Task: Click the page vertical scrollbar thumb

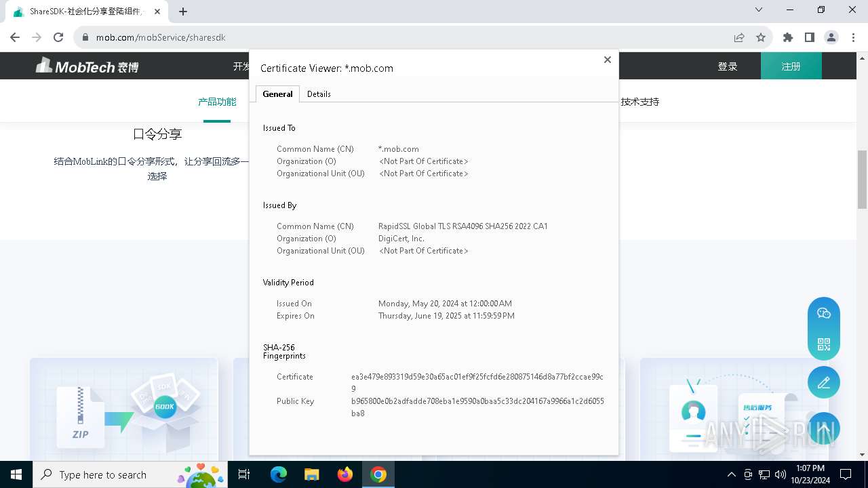Action: click(x=863, y=179)
